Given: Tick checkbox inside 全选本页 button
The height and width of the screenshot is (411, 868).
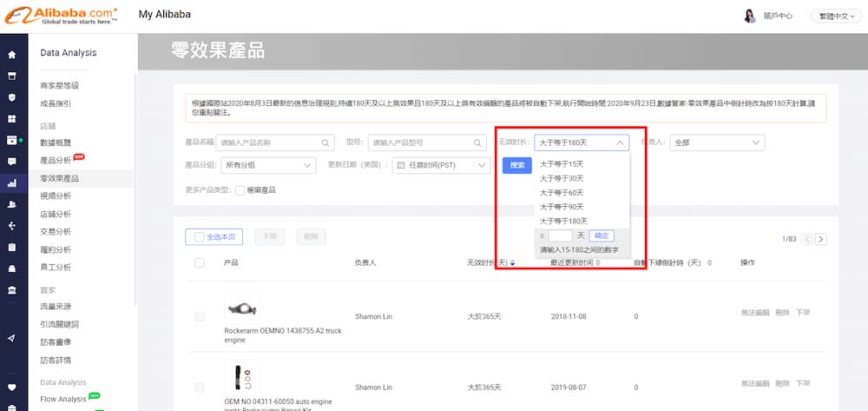Looking at the screenshot, I should (200, 237).
